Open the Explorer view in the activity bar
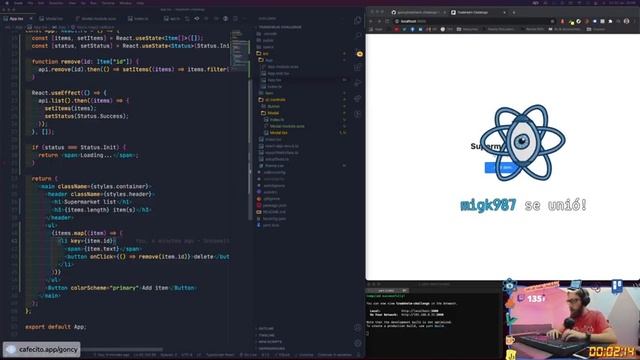The height and width of the screenshot is (360, 640). coord(358,20)
